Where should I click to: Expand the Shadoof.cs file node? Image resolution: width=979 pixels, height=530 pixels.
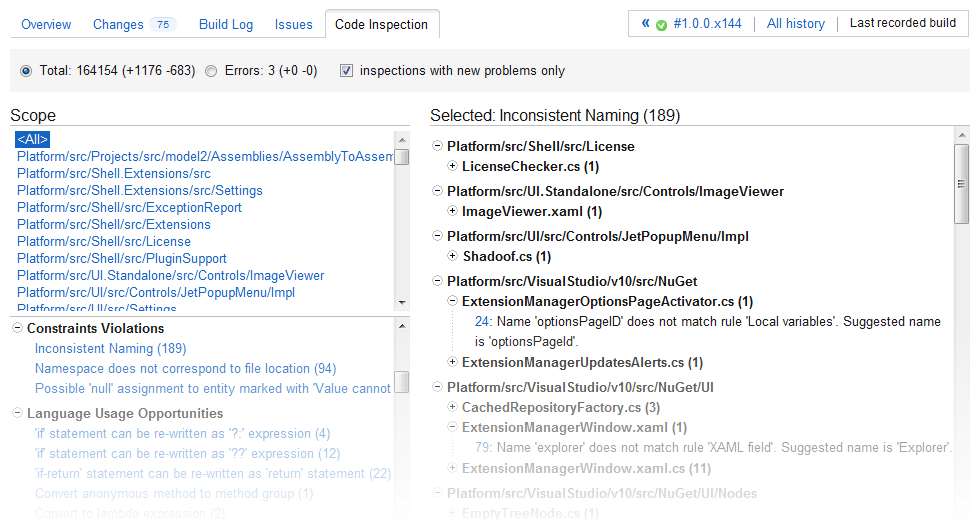453,257
